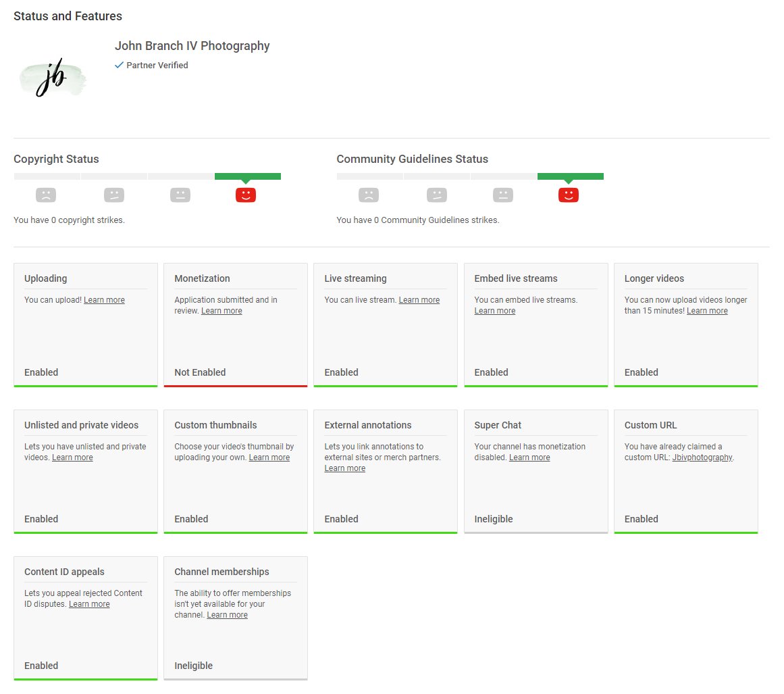Click the Custom thumbnails card title
784x694 pixels.
[x=215, y=425]
